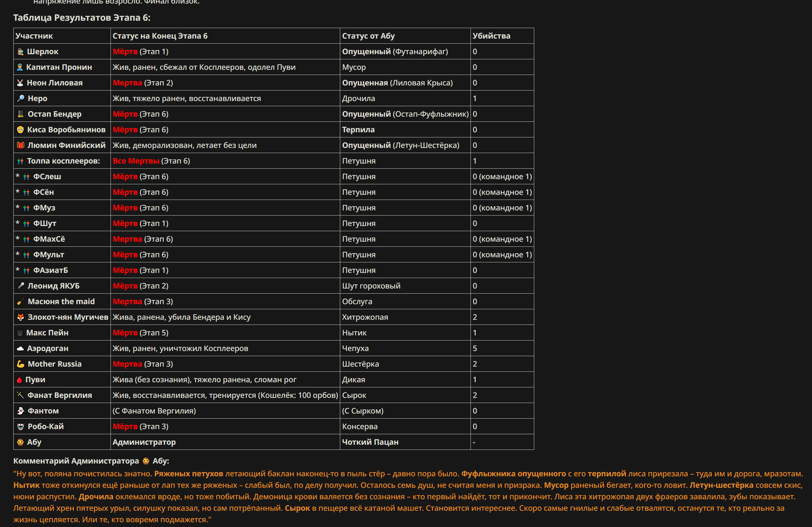The image size is (812, 527).
Task: Click 0 (командное 1) in the ФМахСё row
Action: [502, 239]
